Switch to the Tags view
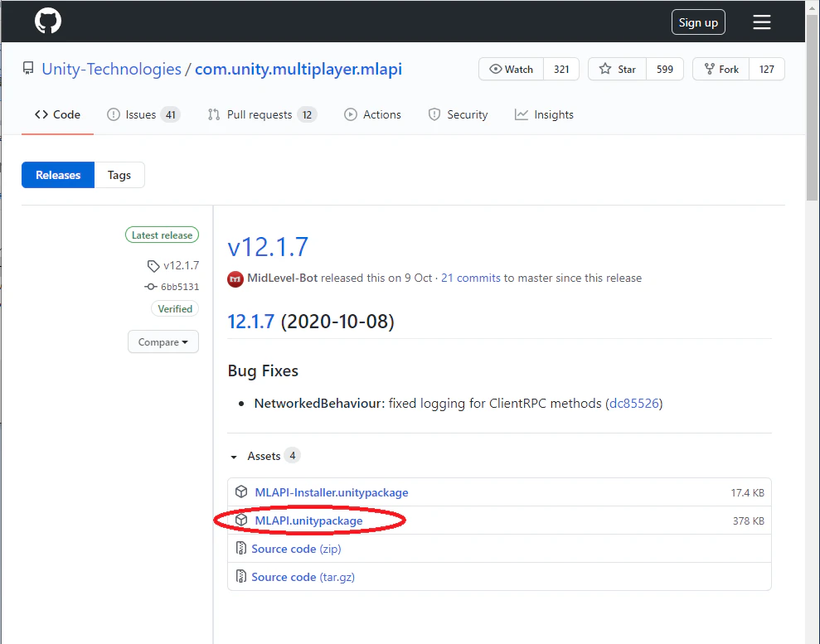Screen dimensions: 820x644 pos(119,175)
